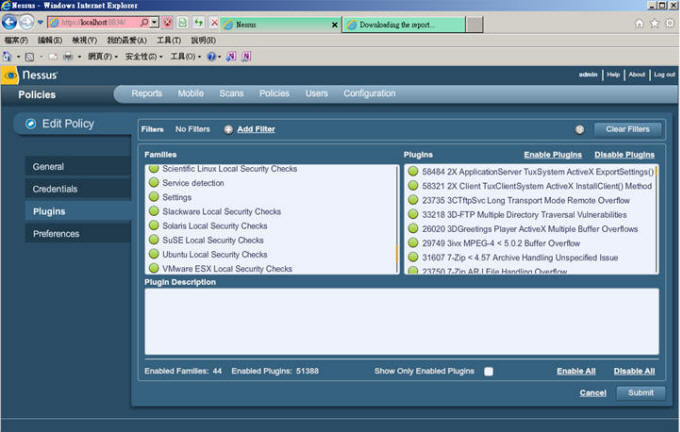Screen dimensions: 680x432
Task: Open the 安全性(S) command bar dropdown
Action: [x=144, y=57]
